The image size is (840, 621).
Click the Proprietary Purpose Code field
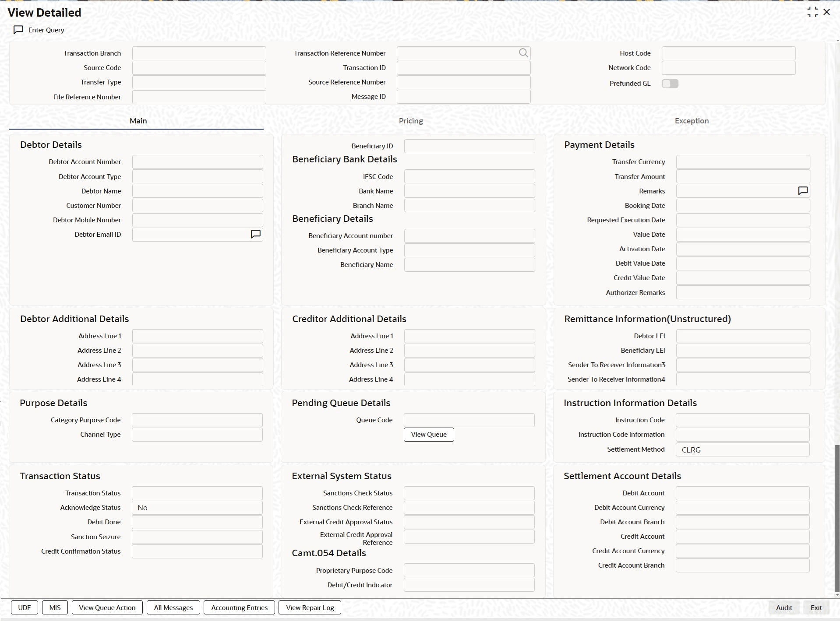(469, 571)
